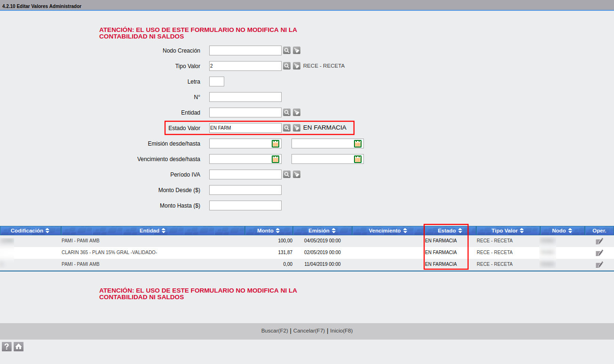Image resolution: width=614 pixels, height=364 pixels.
Task: Click the Estado Valor clear icon
Action: click(x=297, y=128)
